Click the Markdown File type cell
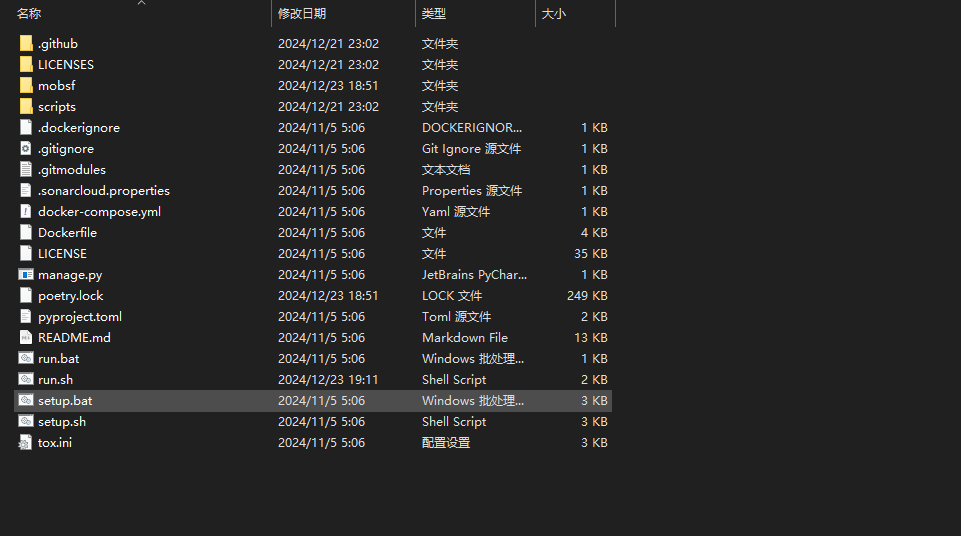 click(x=465, y=338)
